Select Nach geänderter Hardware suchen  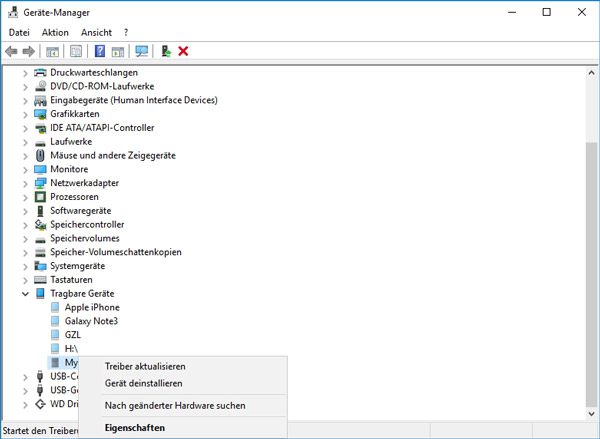pos(175,406)
